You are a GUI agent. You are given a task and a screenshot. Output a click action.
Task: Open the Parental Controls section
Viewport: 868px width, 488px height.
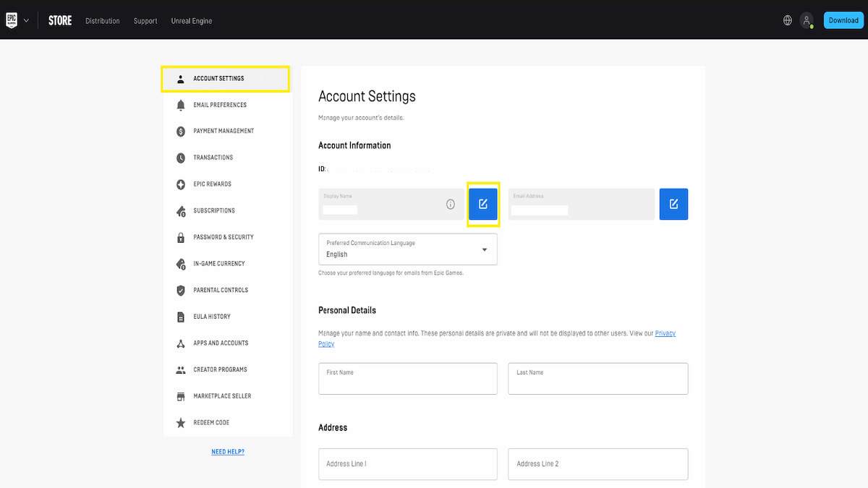221,290
